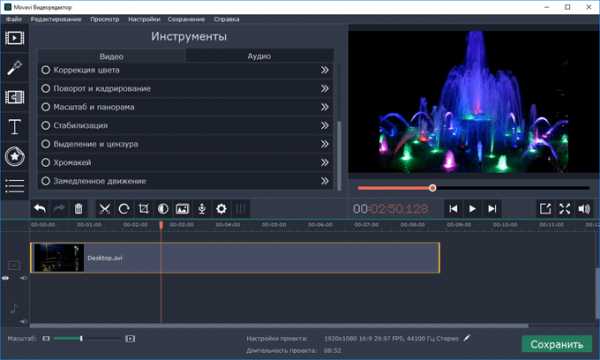Viewport: 600px width, 360px height.
Task: Select the Desktop.avi clip on timeline
Action: (235, 257)
